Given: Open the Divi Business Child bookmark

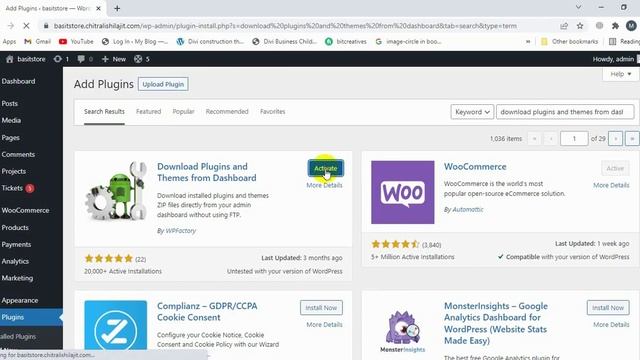Looking at the screenshot, I should click(284, 42).
